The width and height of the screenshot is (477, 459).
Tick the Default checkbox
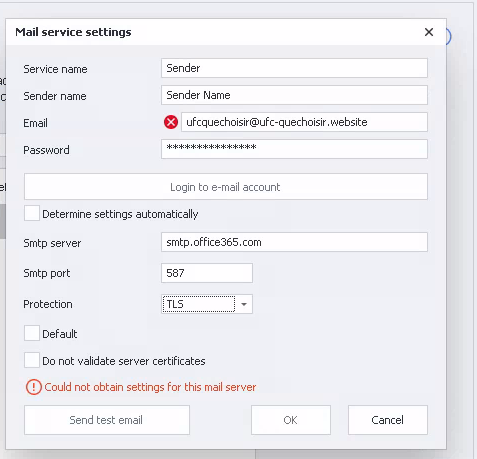point(32,333)
